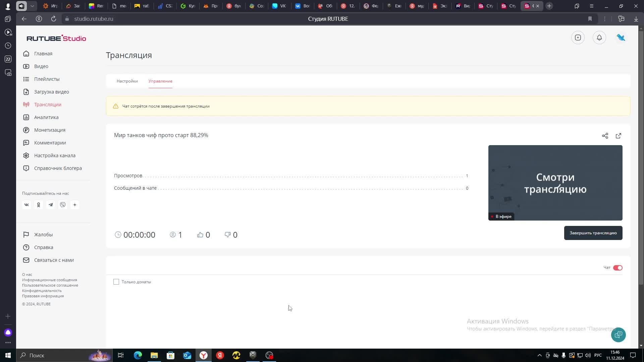Image resolution: width=644 pixels, height=362 pixels.
Task: Click the stream title Мир танков чиф прото старт
Action: click(161, 135)
